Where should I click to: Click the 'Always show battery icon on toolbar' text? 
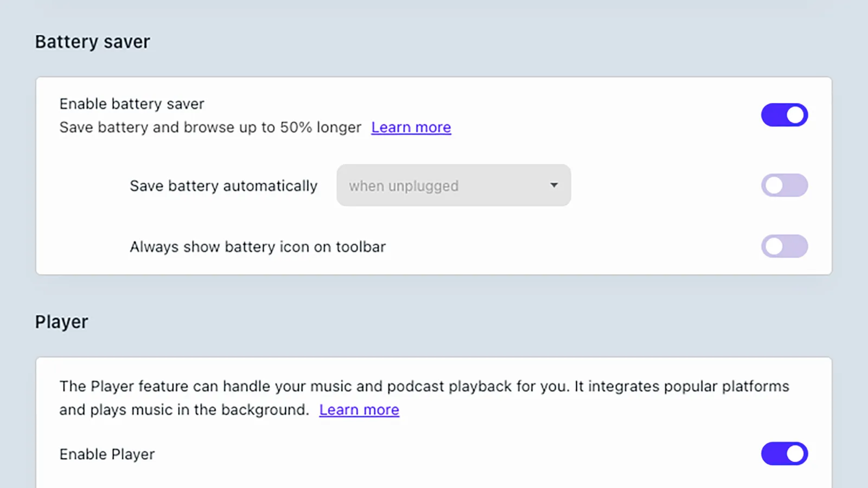257,246
